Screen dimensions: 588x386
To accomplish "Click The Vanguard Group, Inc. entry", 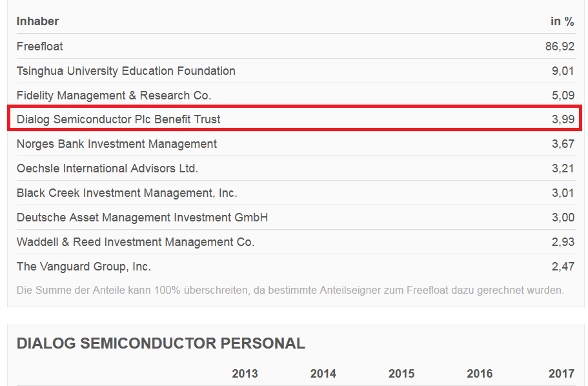I will point(84,267).
